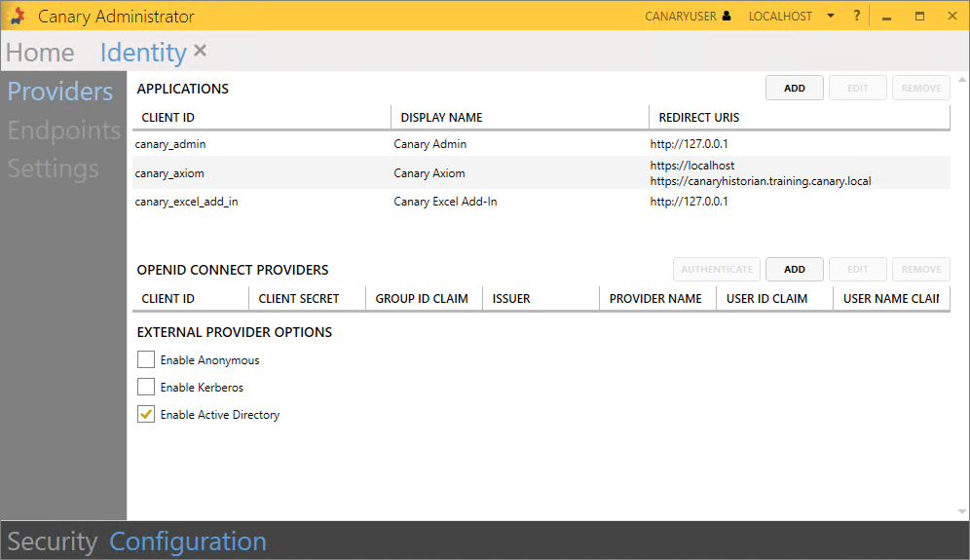Select the canary_admin application row

pyautogui.click(x=390, y=144)
